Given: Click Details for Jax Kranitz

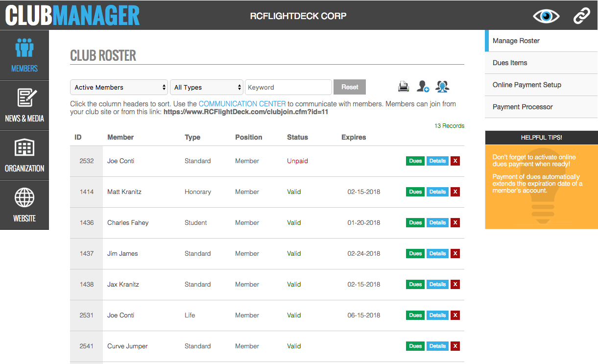Looking at the screenshot, I should pos(437,284).
